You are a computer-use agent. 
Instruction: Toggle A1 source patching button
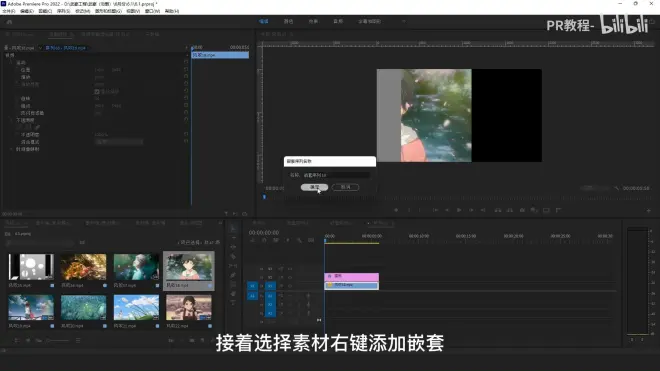252,296
